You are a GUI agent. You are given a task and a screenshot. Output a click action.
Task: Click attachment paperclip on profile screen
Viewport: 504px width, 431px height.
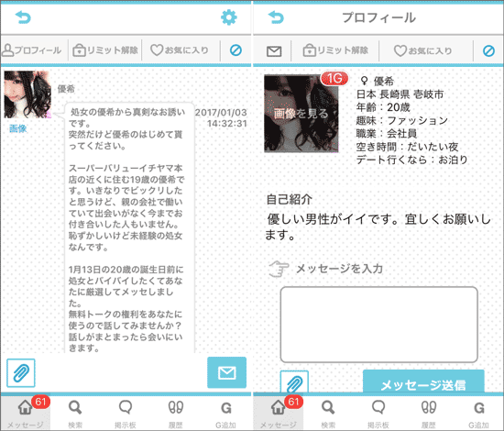pos(294,381)
